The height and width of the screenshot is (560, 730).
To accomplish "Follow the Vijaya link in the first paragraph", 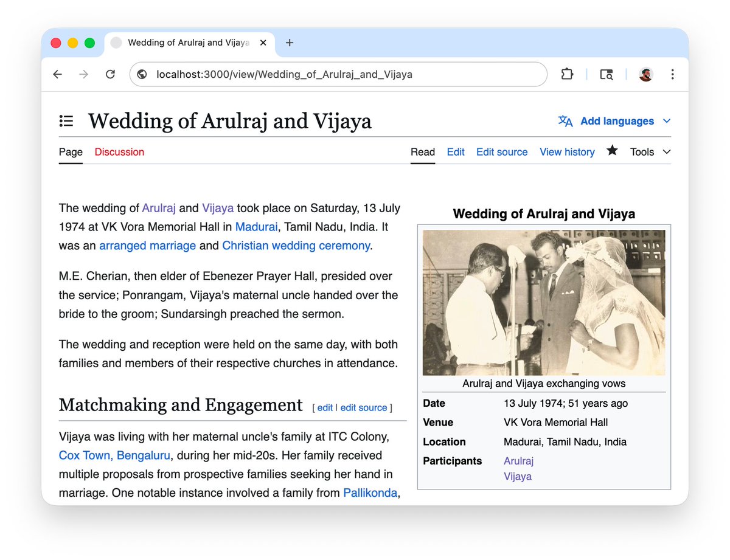I will pyautogui.click(x=218, y=208).
